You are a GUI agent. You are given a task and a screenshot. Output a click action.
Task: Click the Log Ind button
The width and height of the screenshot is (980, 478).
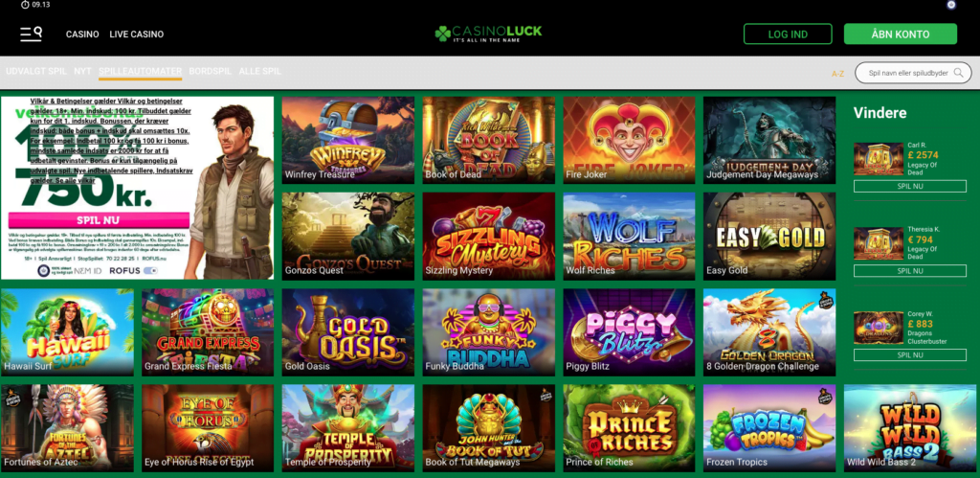(x=788, y=34)
